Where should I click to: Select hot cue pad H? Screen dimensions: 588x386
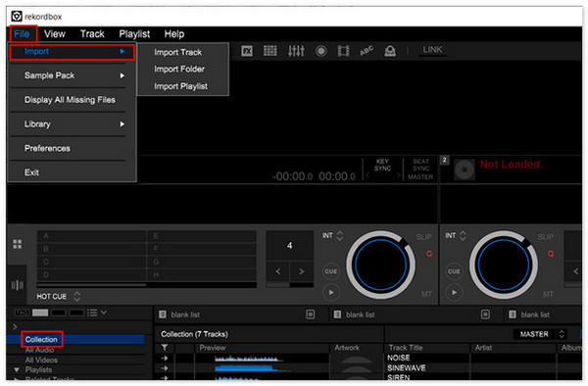click(x=201, y=275)
